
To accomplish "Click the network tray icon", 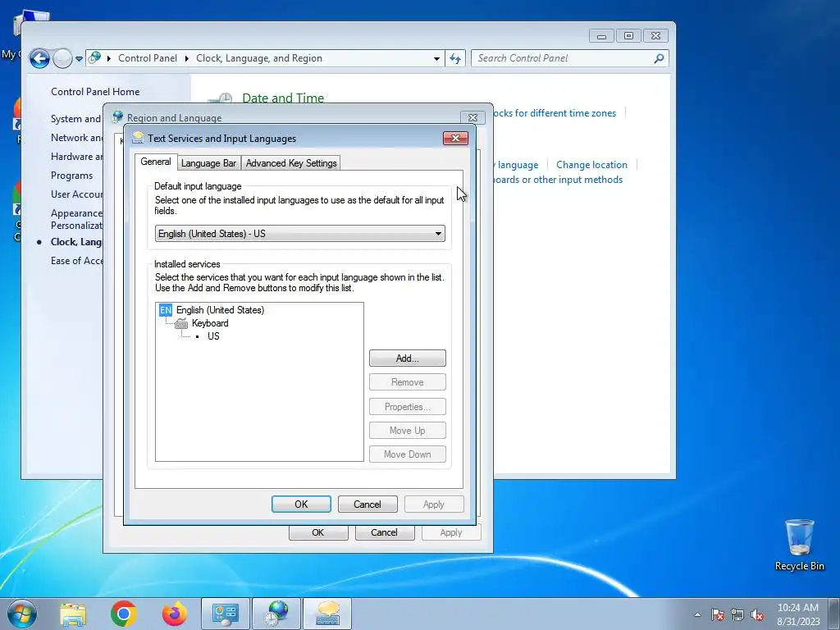I will point(737,615).
